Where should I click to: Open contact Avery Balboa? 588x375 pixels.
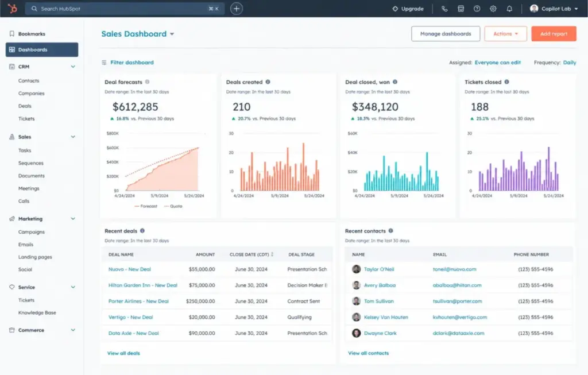380,285
